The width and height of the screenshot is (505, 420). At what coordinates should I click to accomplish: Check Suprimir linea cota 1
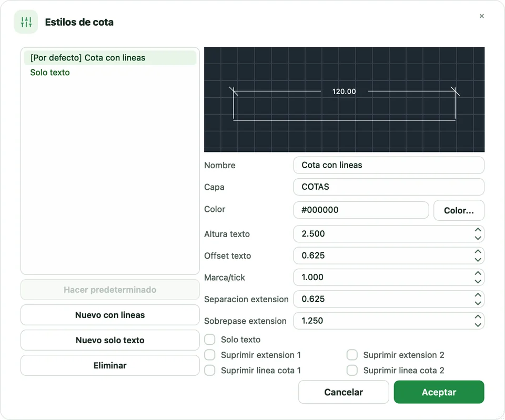(210, 370)
